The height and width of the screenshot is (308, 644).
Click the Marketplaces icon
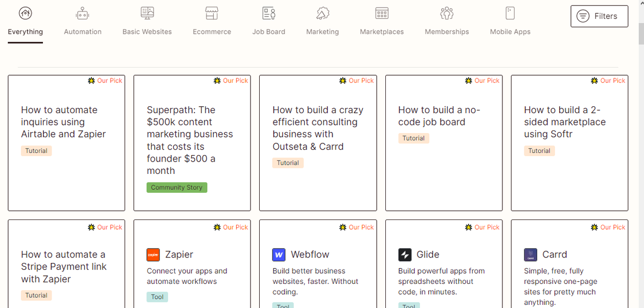tap(382, 13)
